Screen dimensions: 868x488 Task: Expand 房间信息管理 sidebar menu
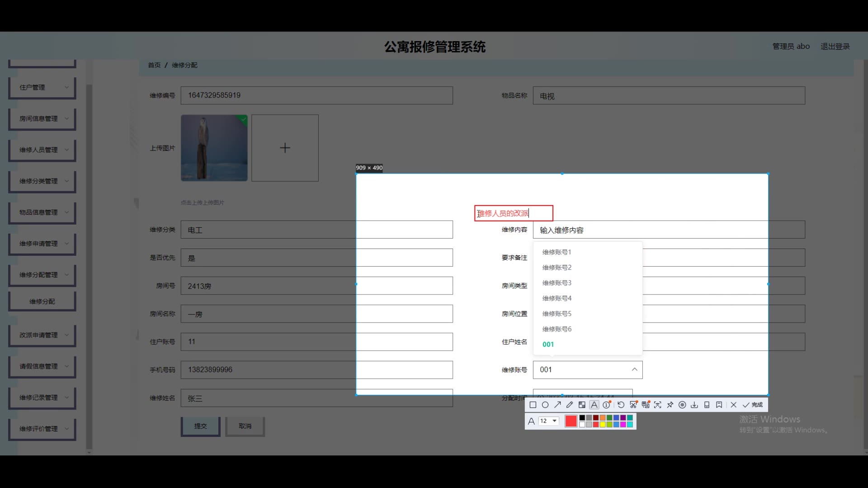pos(42,118)
